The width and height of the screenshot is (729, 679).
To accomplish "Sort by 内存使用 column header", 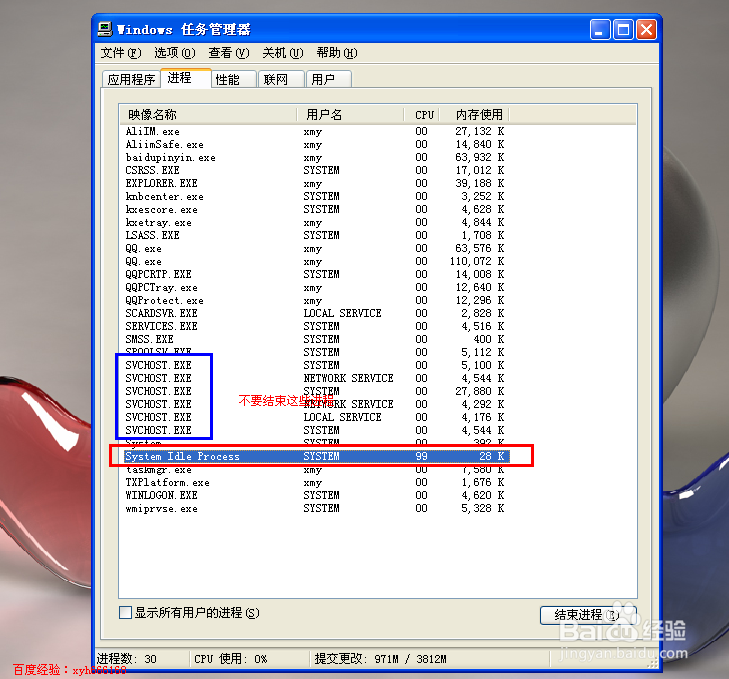I will click(x=475, y=114).
